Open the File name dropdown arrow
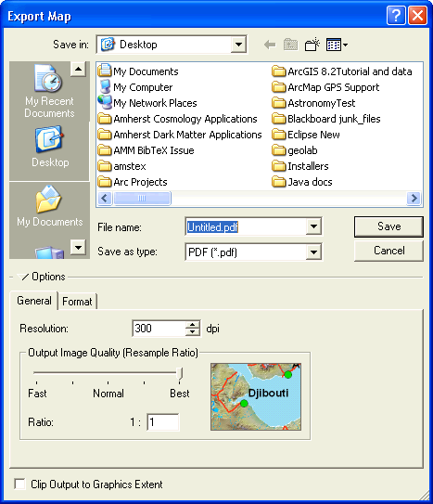Screen dimensions: 433x504 click(313, 226)
